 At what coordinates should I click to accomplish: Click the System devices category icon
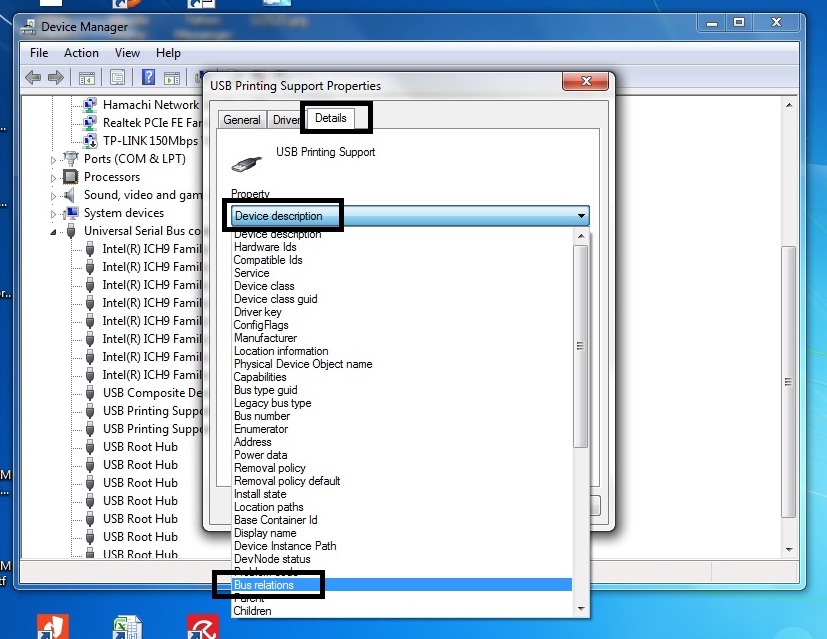(70, 213)
